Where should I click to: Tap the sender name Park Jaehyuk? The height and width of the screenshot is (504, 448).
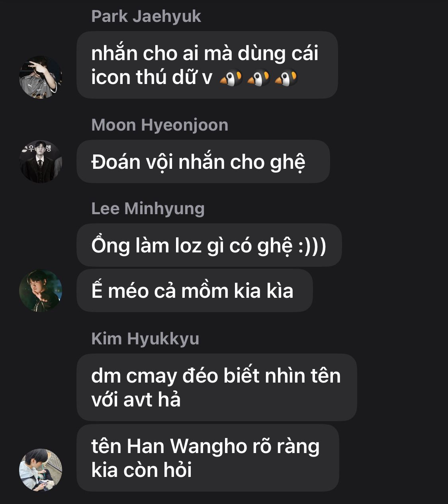pyautogui.click(x=146, y=17)
